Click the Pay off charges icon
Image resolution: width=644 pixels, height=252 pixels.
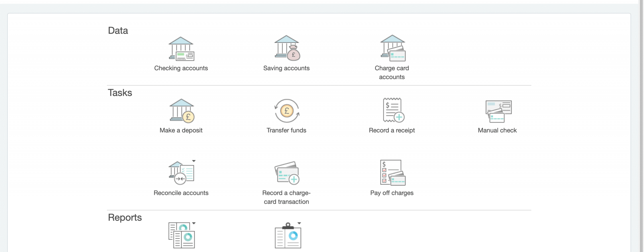(x=393, y=173)
